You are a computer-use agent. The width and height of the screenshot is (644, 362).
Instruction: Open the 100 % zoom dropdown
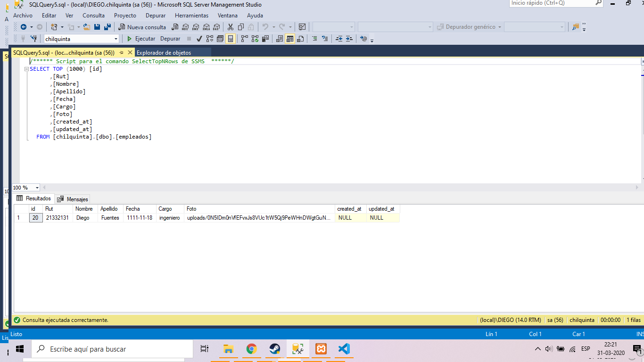(37, 188)
